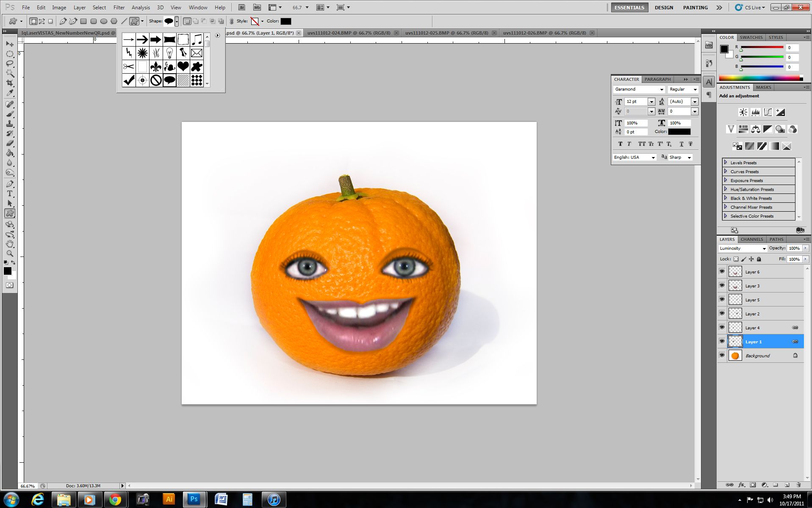Switch to the Painting workspace
This screenshot has width=812, height=508.
(x=695, y=7)
